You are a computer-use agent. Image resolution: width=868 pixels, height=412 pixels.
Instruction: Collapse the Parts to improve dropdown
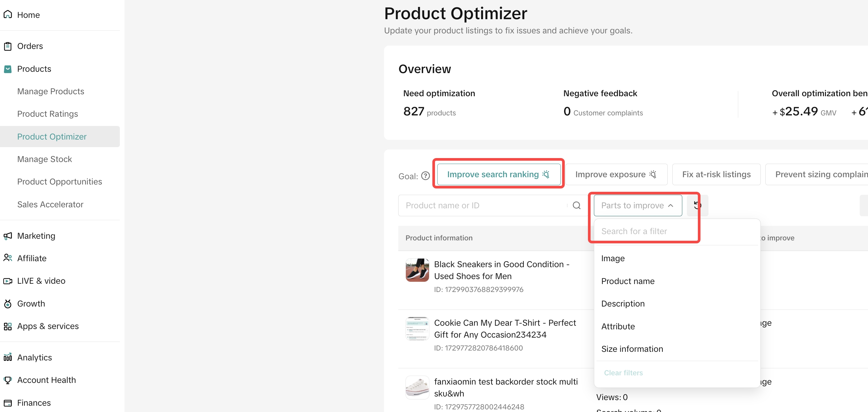click(x=638, y=205)
